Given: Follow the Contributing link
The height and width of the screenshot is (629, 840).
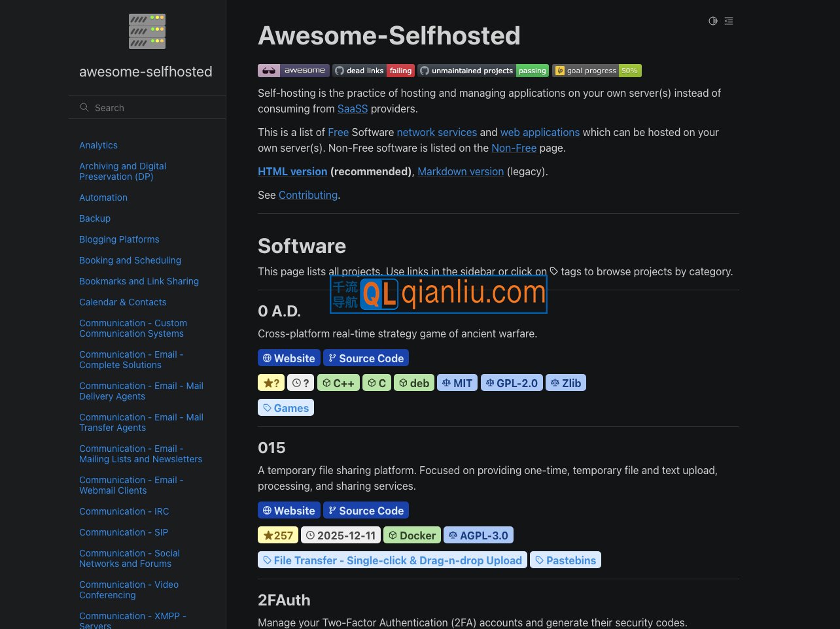Looking at the screenshot, I should click(307, 195).
